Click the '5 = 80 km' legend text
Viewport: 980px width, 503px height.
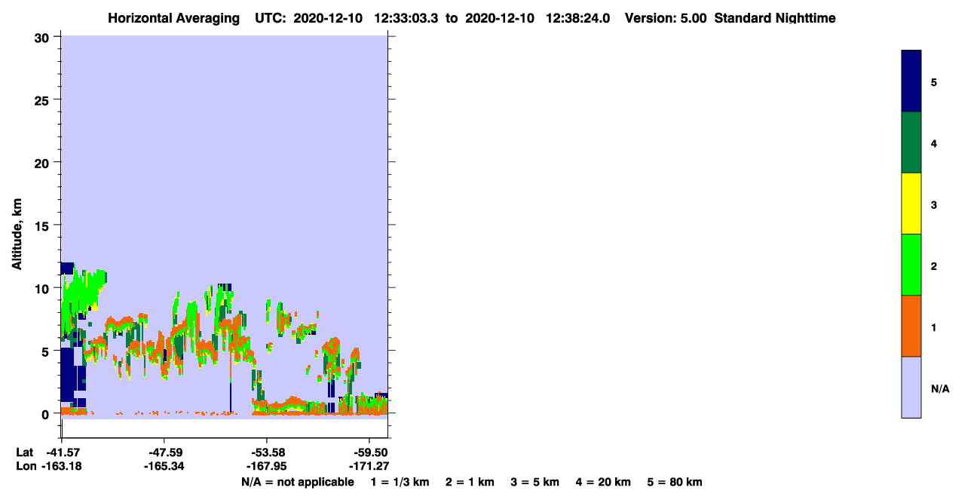[x=675, y=482]
